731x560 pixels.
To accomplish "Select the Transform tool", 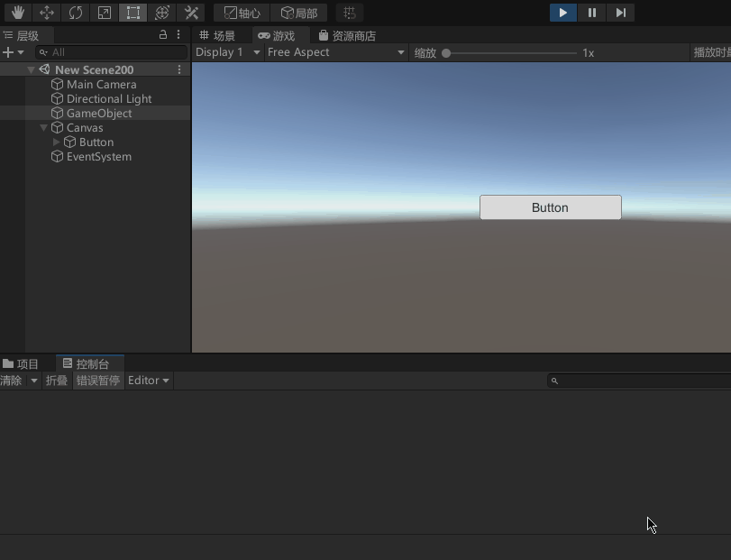I will coord(162,13).
